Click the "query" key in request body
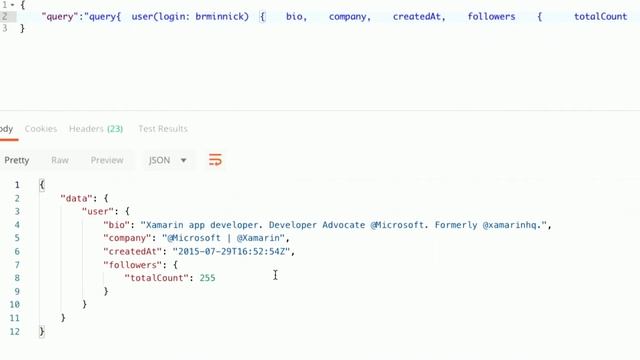Image resolution: width=640 pixels, height=360 pixels. coord(60,17)
